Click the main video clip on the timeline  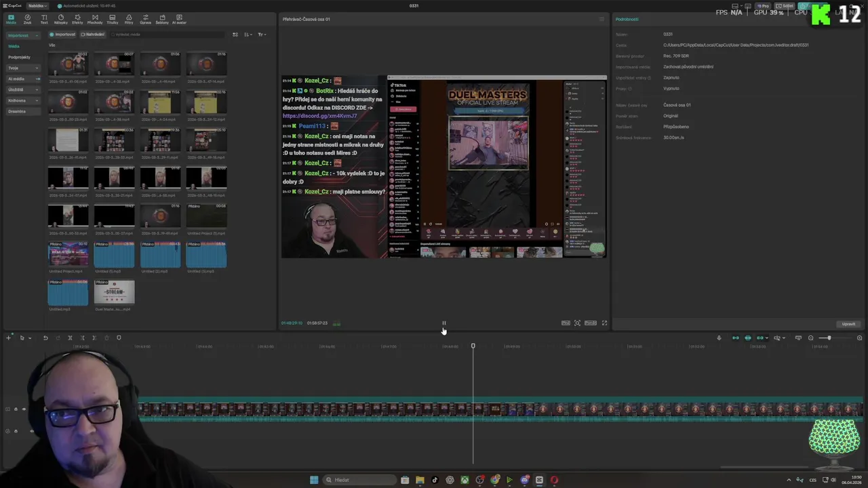tap(502, 409)
